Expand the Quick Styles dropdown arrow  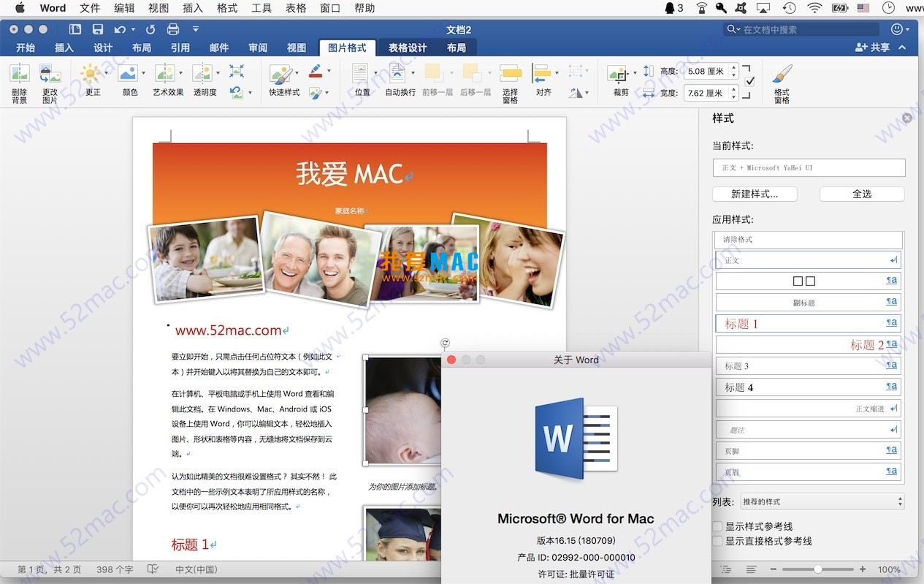297,72
